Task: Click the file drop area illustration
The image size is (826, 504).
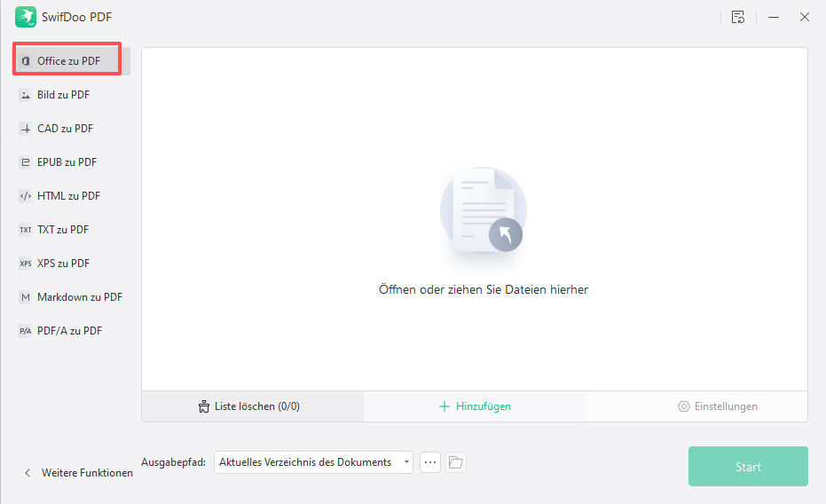Action: (483, 212)
